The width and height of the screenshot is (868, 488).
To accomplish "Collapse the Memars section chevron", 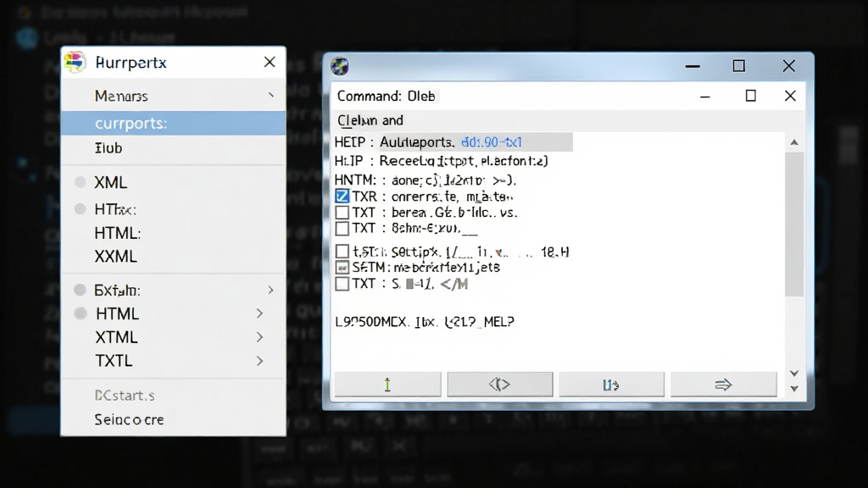I will click(270, 95).
